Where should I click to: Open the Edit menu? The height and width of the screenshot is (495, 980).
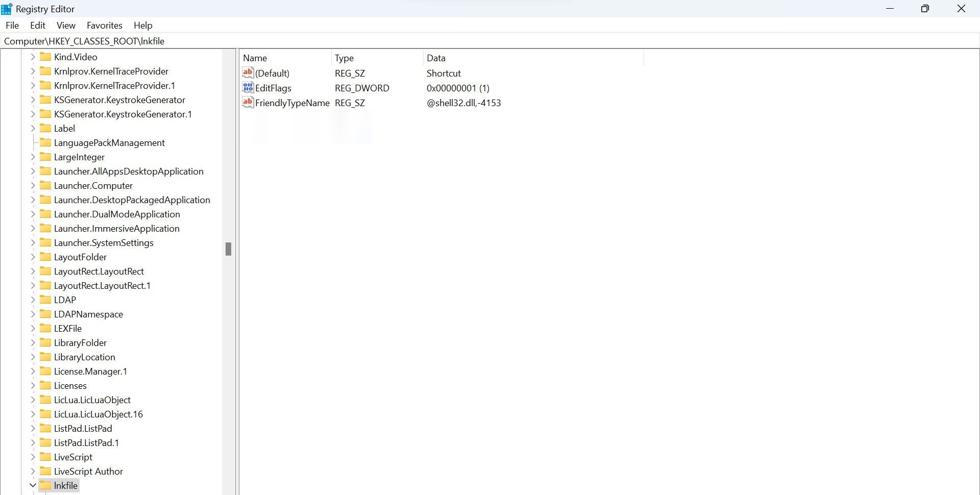click(38, 25)
